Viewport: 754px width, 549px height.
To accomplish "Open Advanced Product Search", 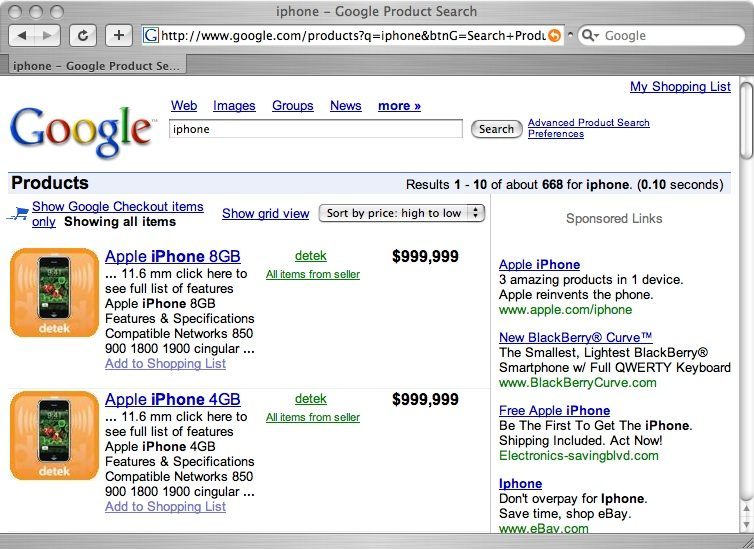I will (x=589, y=123).
